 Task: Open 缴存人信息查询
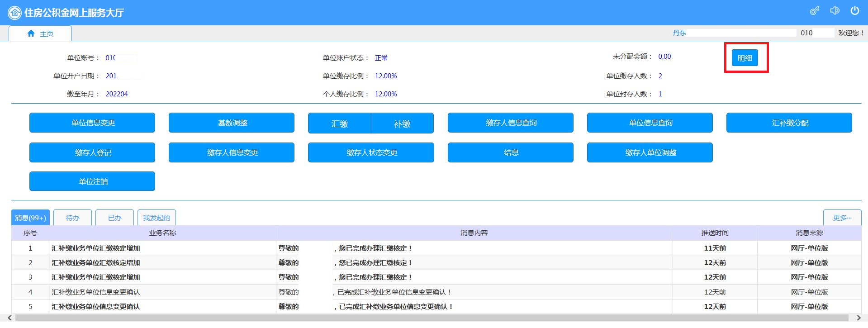point(511,123)
